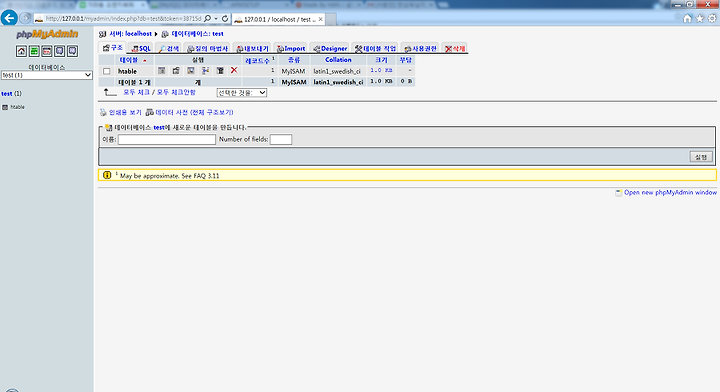Switch to the 구조 (Structure) tab
Image resolution: width=720 pixels, height=392 pixels.
pos(112,48)
